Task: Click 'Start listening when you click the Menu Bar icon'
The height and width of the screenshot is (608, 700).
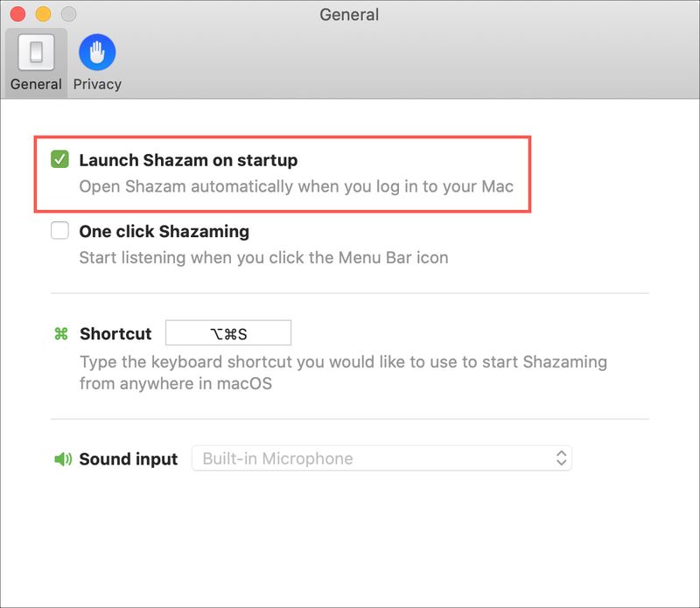Action: tap(264, 257)
